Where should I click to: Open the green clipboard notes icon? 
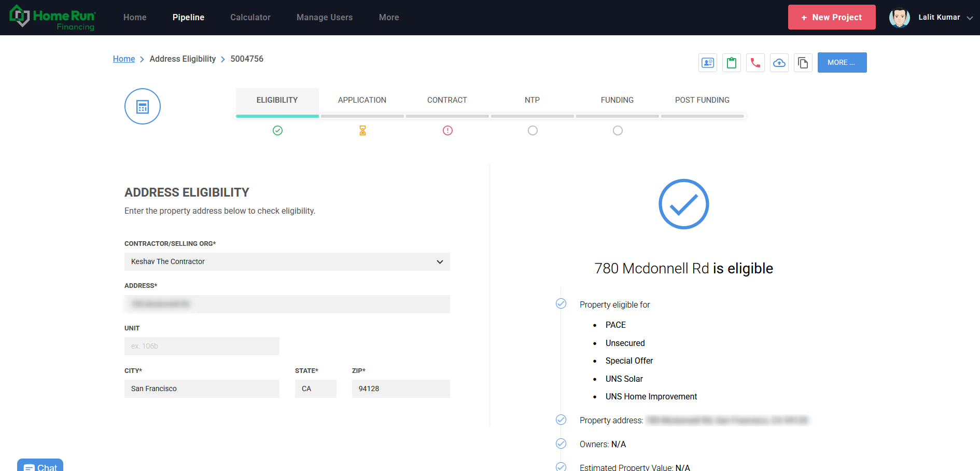(x=731, y=63)
